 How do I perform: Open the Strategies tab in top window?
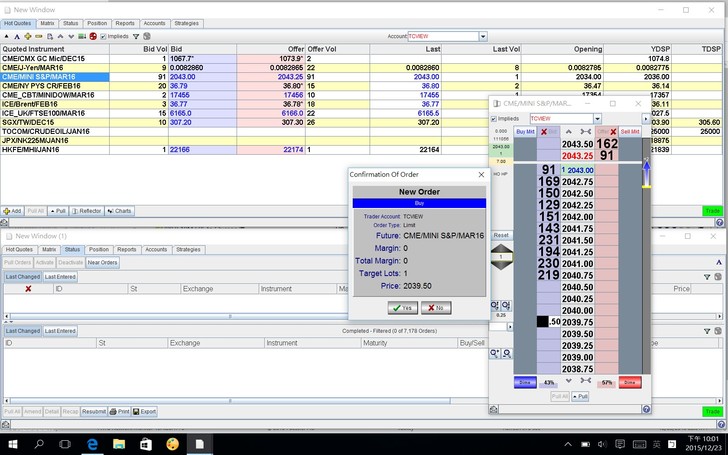pos(186,22)
